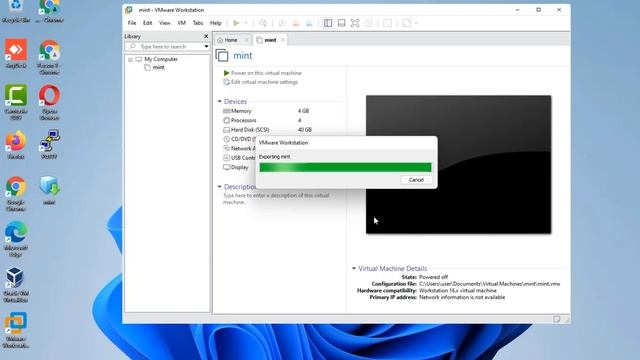Toggle the thumbnail bar toolbar icon
The width and height of the screenshot is (640, 360).
[x=341, y=23]
